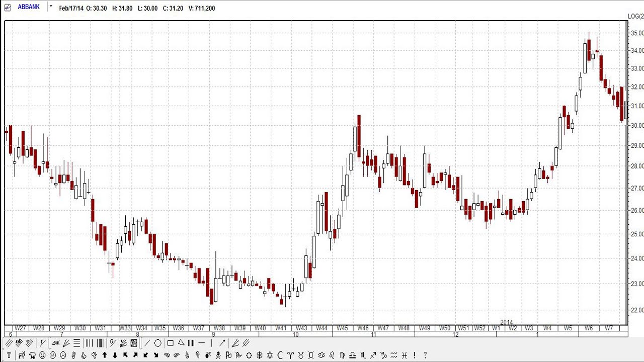The width and height of the screenshot is (644, 362).
Task: Click the close value 'C: 31.20'
Action: (173, 8)
